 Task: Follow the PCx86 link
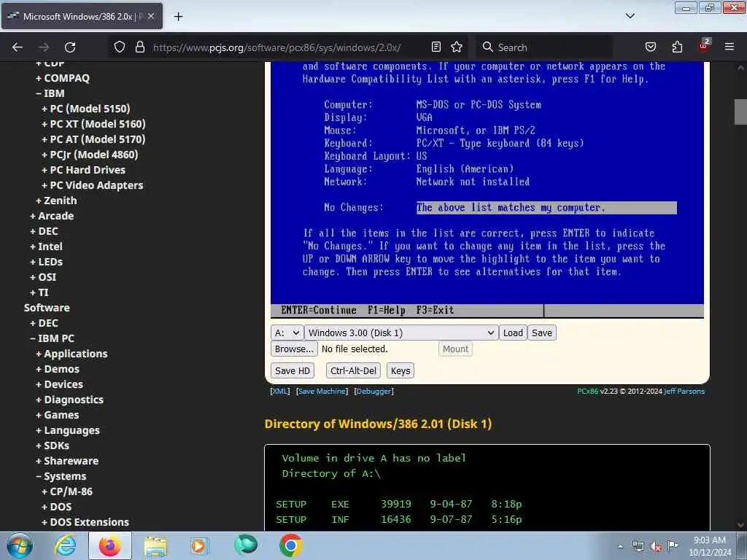pos(587,391)
